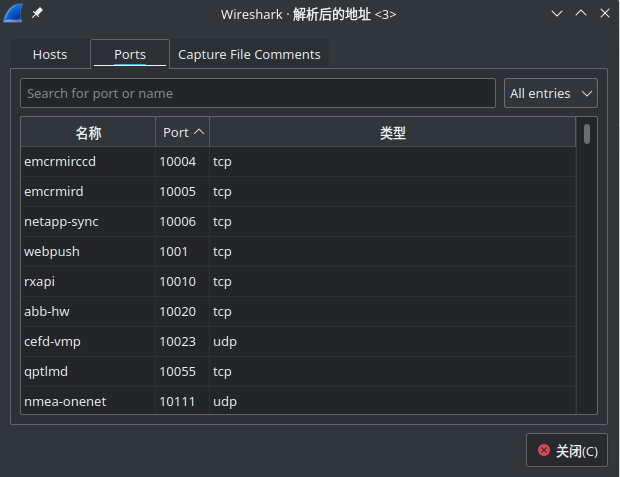Toggle the pin window icon

point(37,13)
